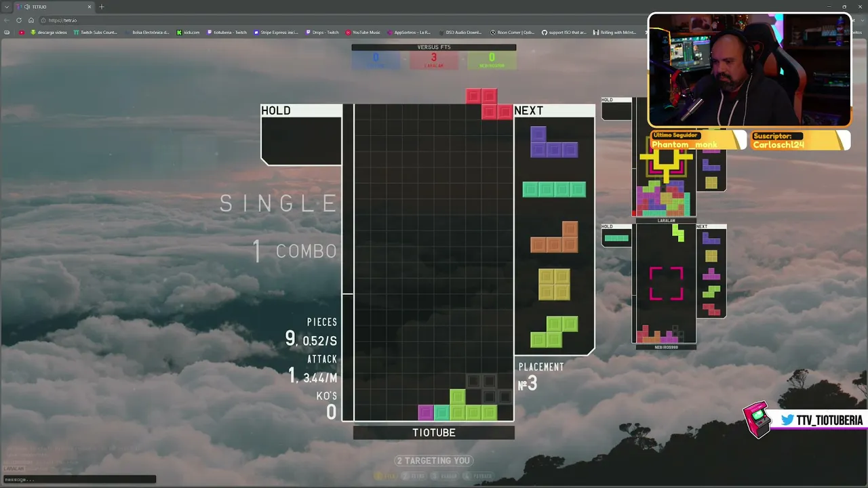Click the KO'S count of 0
The image size is (868, 488).
click(331, 411)
